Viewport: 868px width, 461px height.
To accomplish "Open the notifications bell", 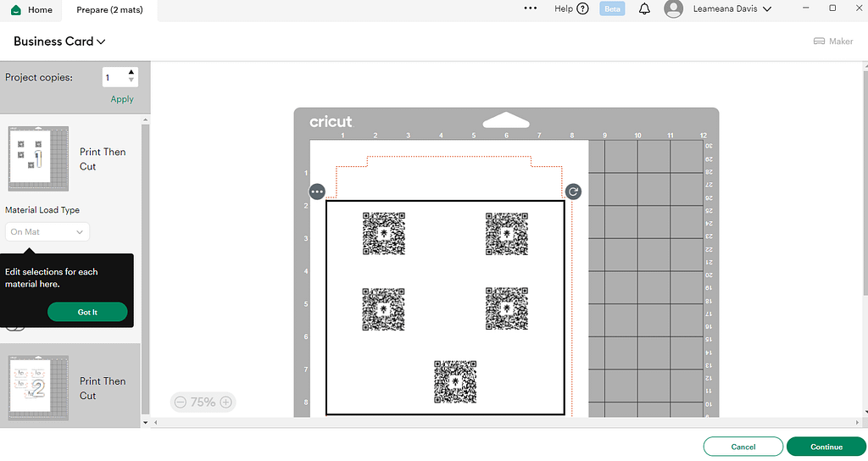I will [644, 9].
